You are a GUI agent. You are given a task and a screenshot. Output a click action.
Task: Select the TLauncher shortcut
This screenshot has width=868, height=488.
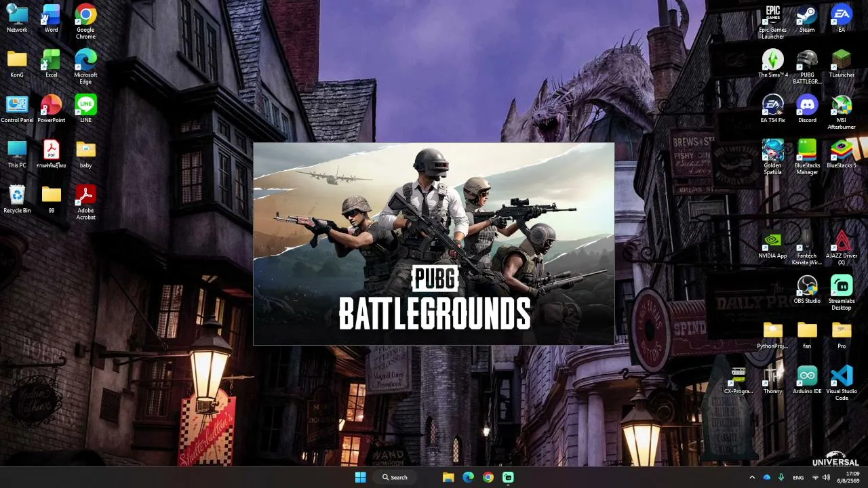[842, 64]
